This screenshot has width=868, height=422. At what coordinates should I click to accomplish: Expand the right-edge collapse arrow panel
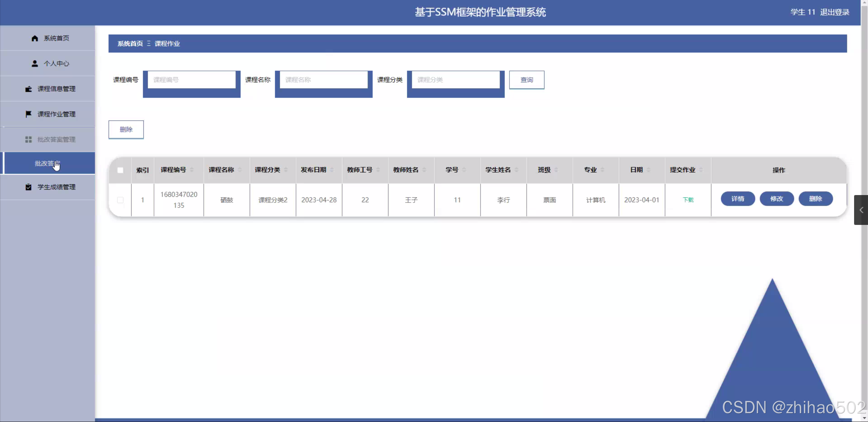coord(861,210)
